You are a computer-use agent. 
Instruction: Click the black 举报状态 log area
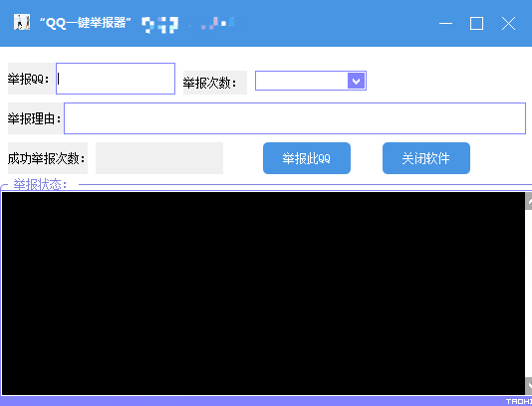pyautogui.click(x=263, y=294)
